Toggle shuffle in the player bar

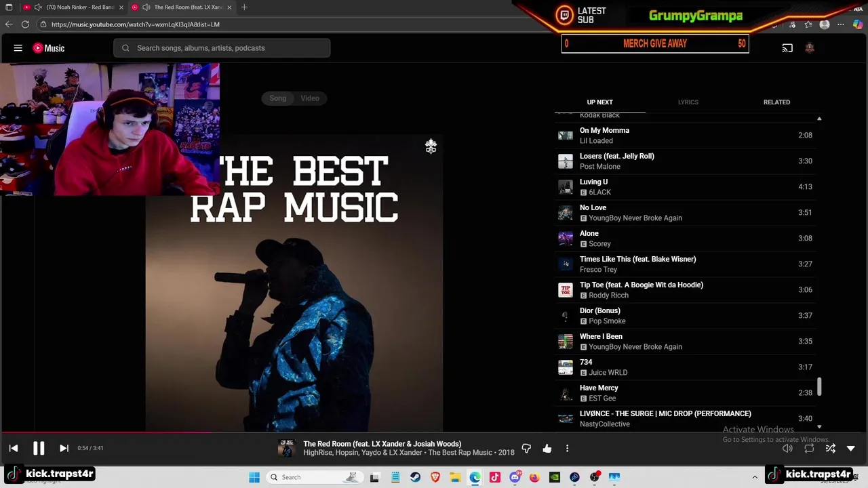pyautogui.click(x=830, y=448)
